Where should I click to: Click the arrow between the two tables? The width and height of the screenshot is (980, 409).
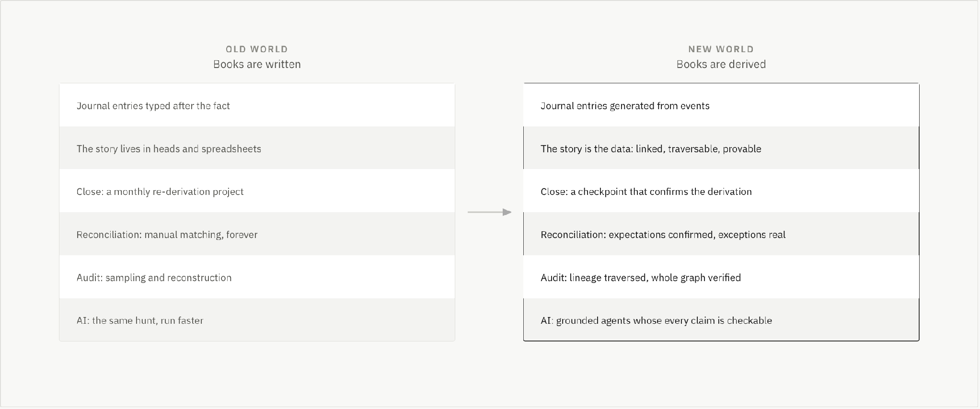click(x=489, y=212)
